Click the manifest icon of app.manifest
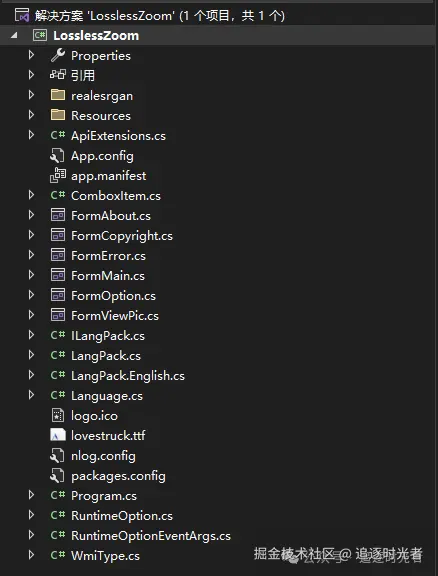This screenshot has height=576, width=438. tap(58, 176)
